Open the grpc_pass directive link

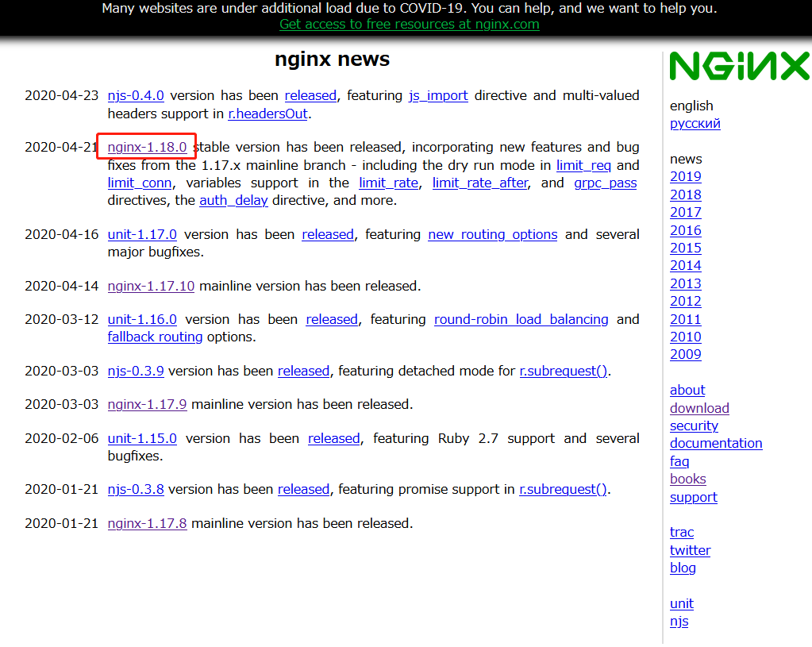[605, 183]
